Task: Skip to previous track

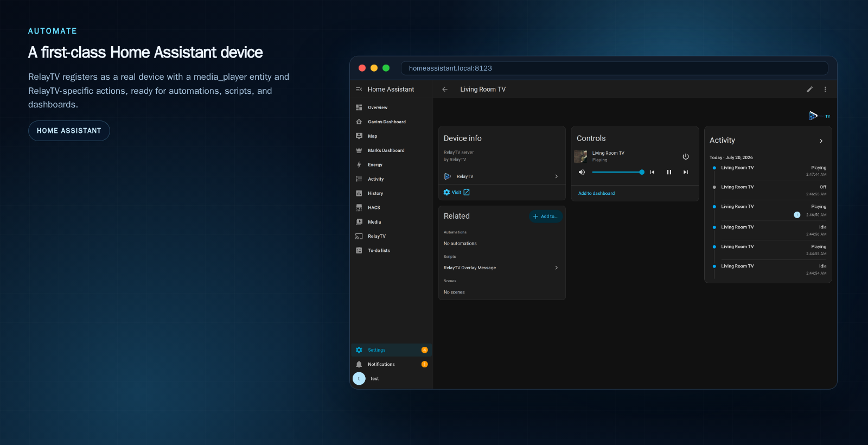Action: [x=652, y=172]
